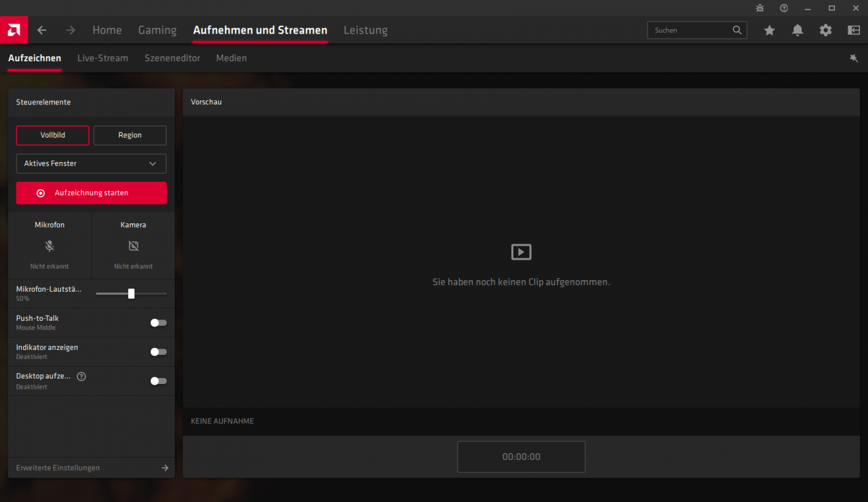Toggle the sidebar panel icon
The image size is (868, 502).
tap(854, 30)
